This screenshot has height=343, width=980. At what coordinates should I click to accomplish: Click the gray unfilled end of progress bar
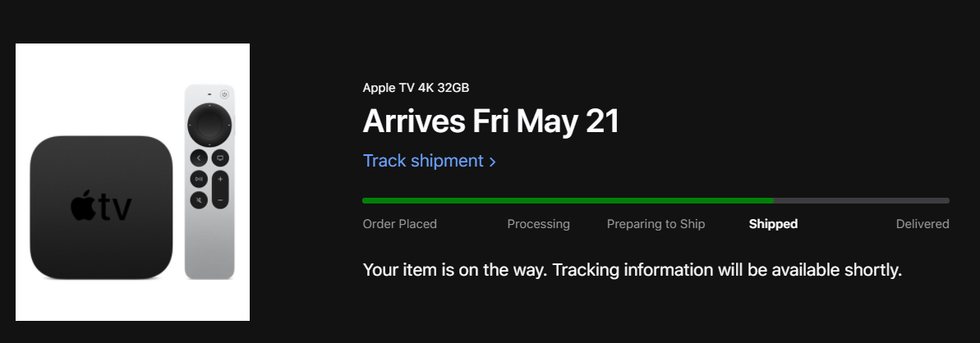(862, 200)
